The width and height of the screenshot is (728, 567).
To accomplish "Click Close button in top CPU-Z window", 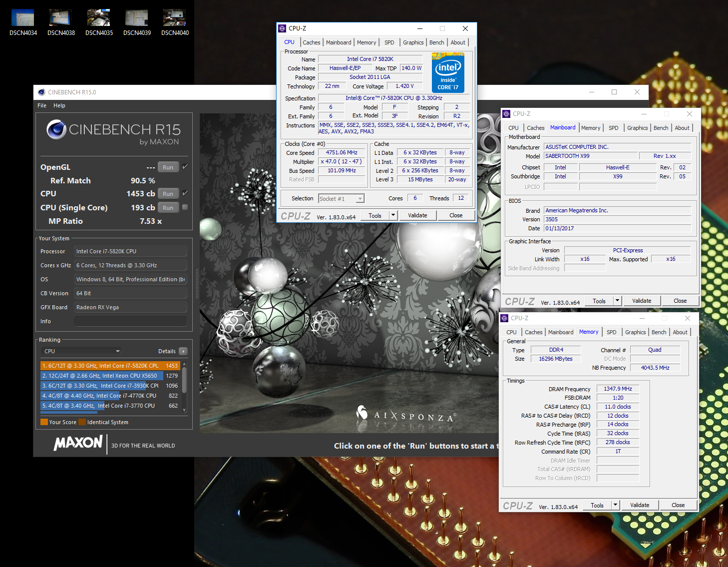I will [456, 215].
